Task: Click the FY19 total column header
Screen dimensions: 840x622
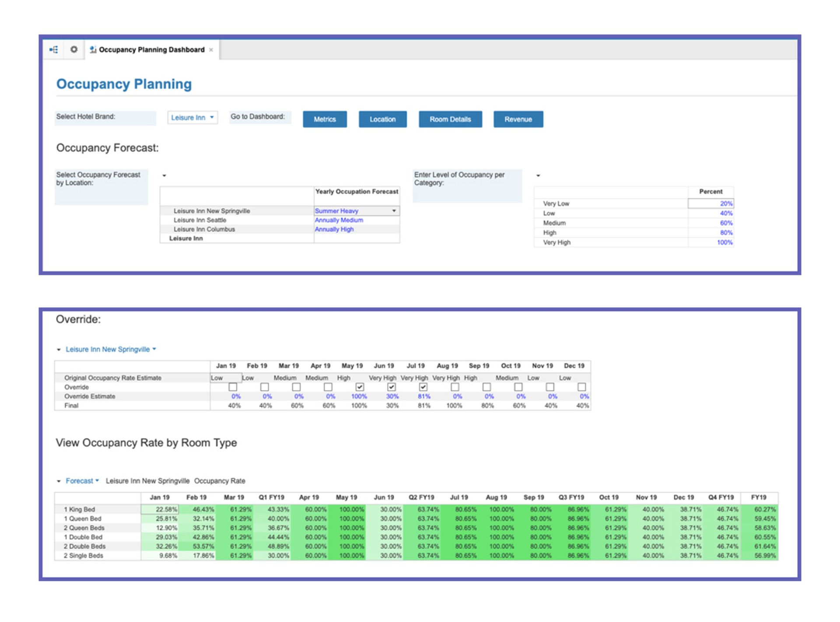Action: click(x=759, y=498)
